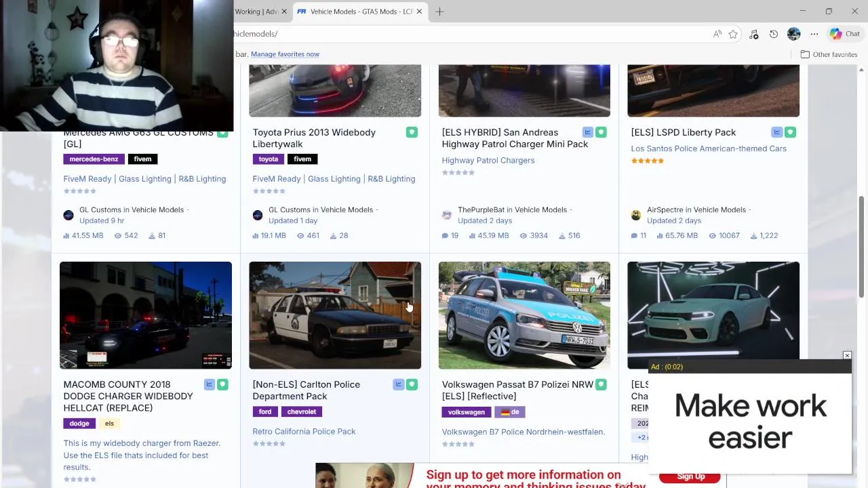Rate LSPD Liberty Pack using orange stars

(x=648, y=161)
